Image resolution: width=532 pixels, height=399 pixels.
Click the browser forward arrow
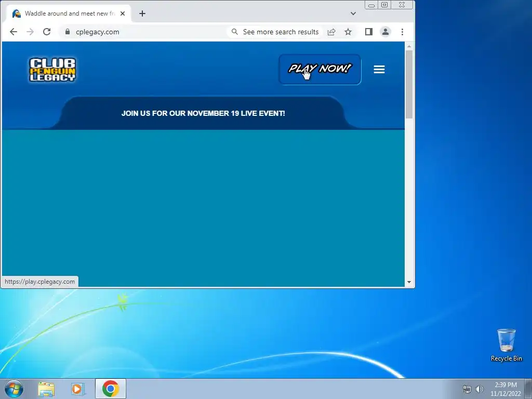30,32
